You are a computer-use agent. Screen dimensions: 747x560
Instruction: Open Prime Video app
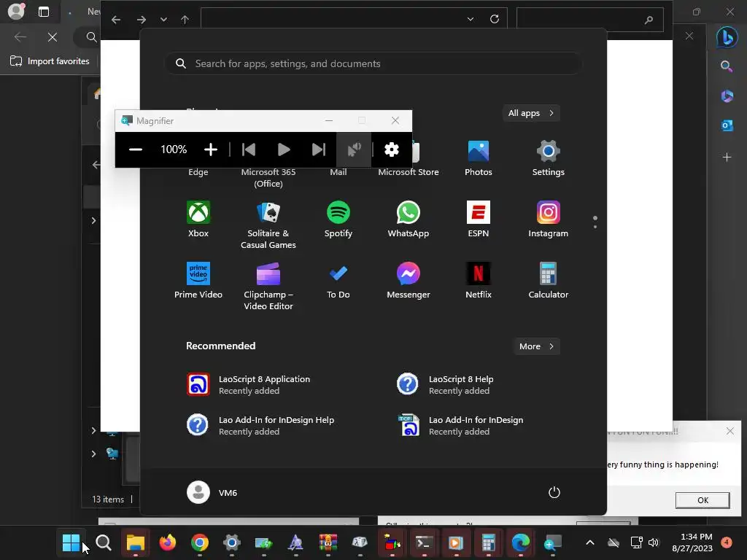[198, 281]
